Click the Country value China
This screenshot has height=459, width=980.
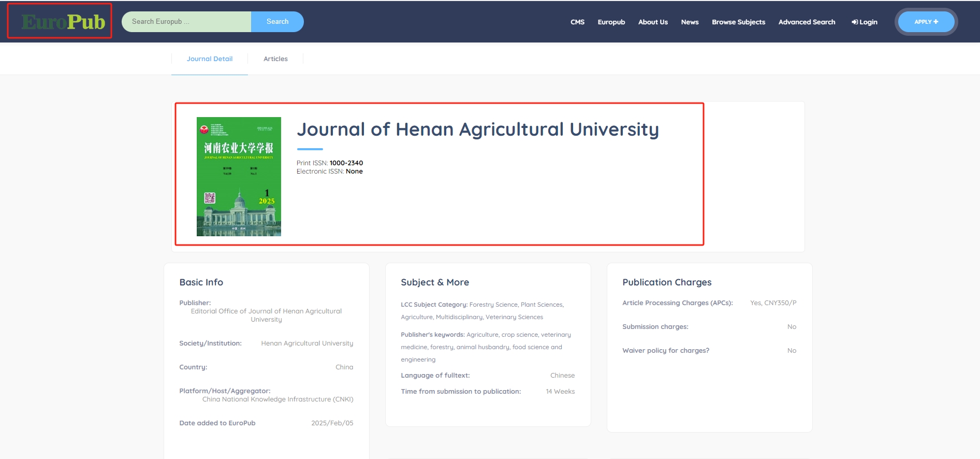point(344,367)
